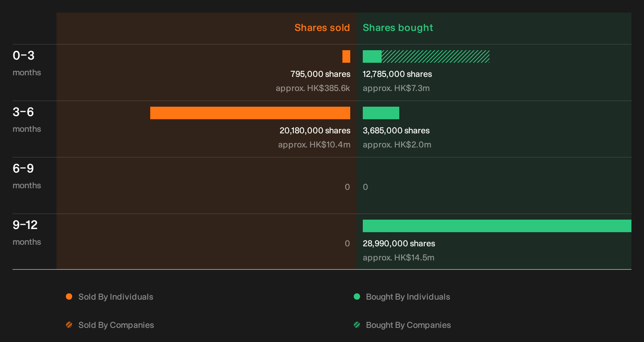
Task: Click the approx. HK$14.5m amount
Action: tap(398, 258)
